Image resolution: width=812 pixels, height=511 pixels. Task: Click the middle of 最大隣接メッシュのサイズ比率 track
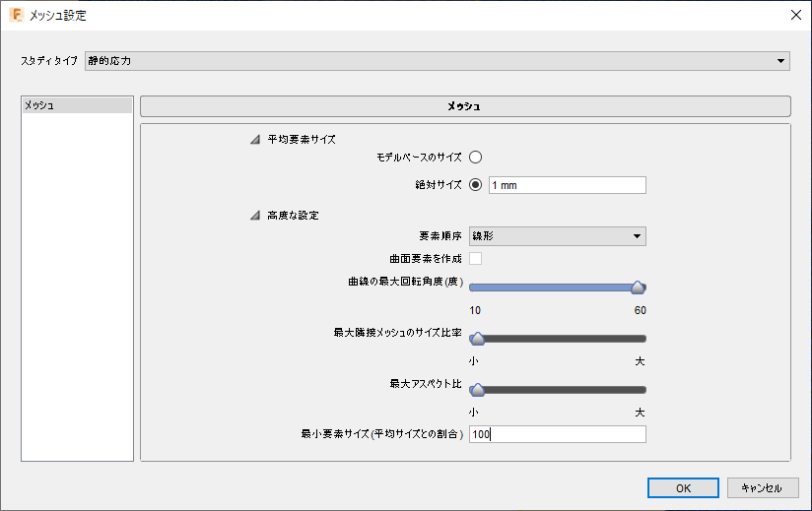558,339
